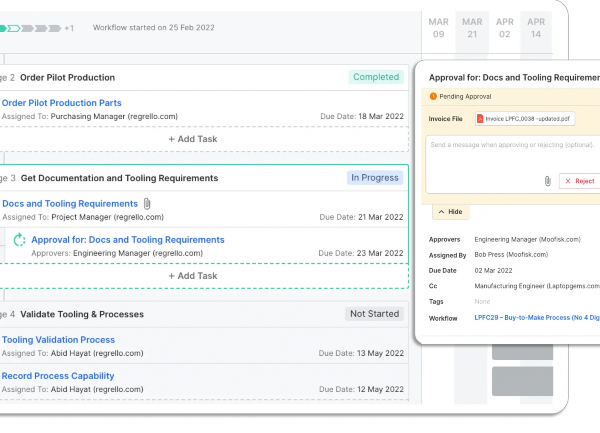Click the Due Date 21 Mar 2022 text
The width and height of the screenshot is (600, 433).
pos(362,217)
